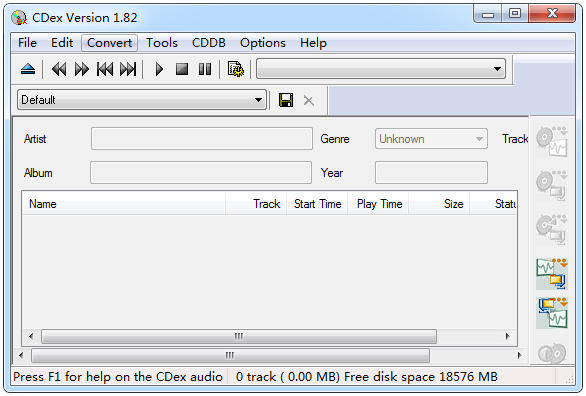Click Convert compressed audio to WAV icon
This screenshot has width=586, height=396.
click(x=552, y=313)
